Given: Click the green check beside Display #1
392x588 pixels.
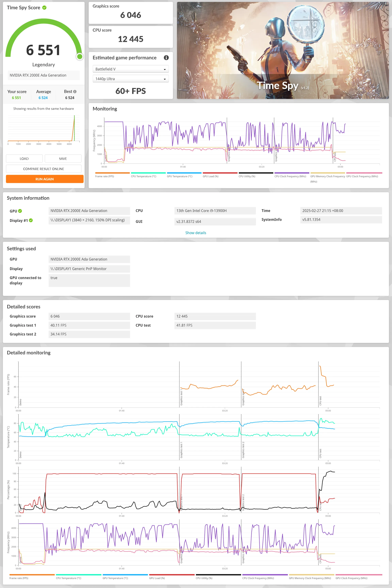Looking at the screenshot, I should coord(31,220).
